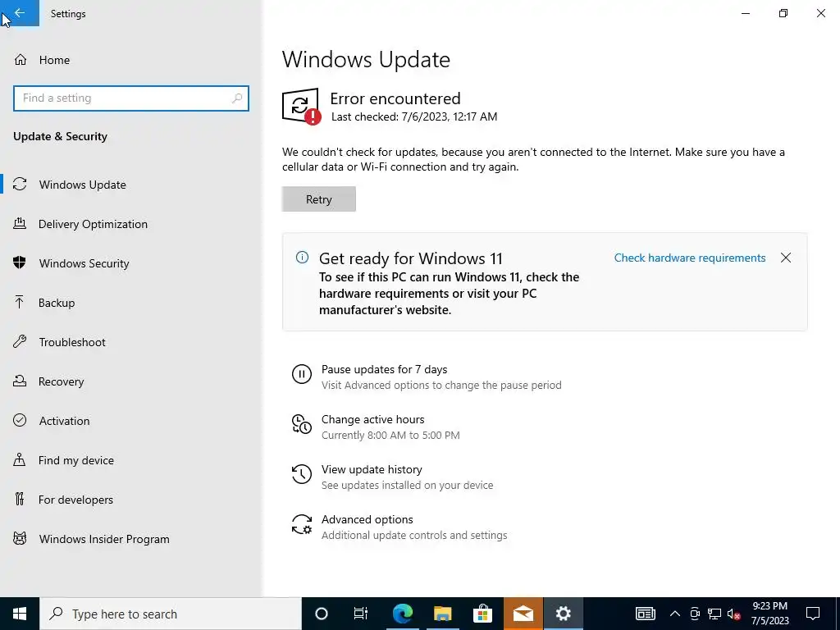Open Cortana from the taskbar circle
Screen dimensions: 840x630
[322, 614]
